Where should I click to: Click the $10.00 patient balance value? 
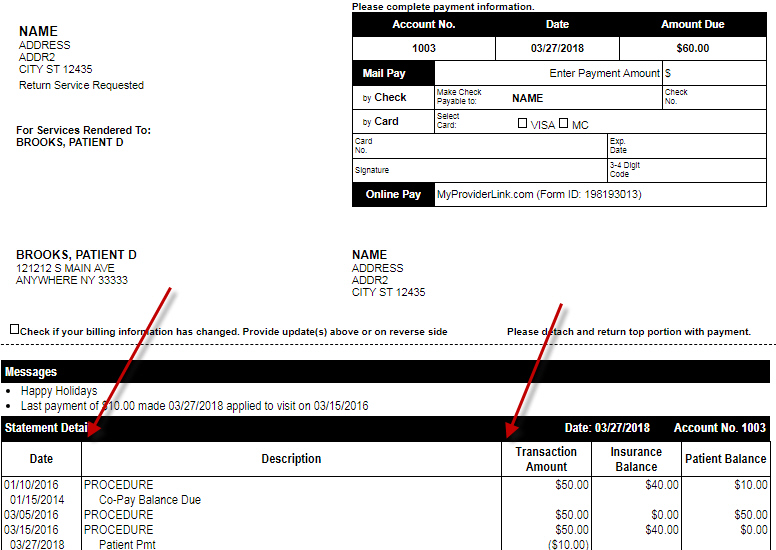click(751, 485)
